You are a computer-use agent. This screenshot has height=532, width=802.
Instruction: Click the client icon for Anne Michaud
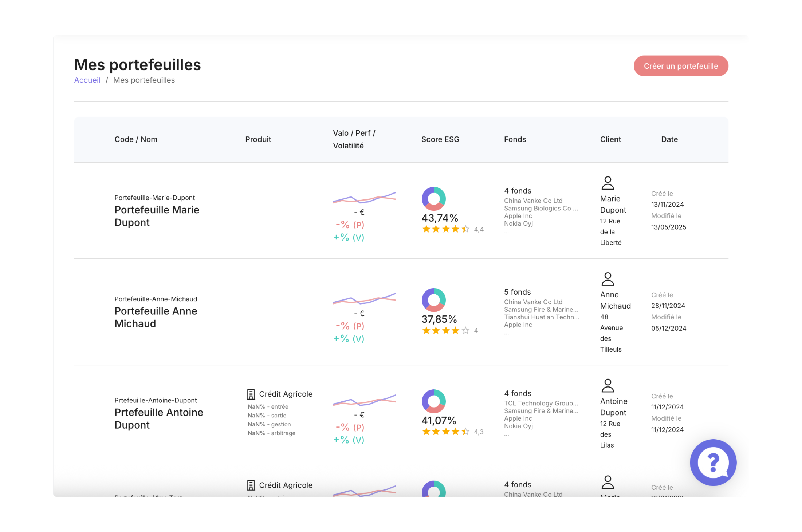coord(608,278)
